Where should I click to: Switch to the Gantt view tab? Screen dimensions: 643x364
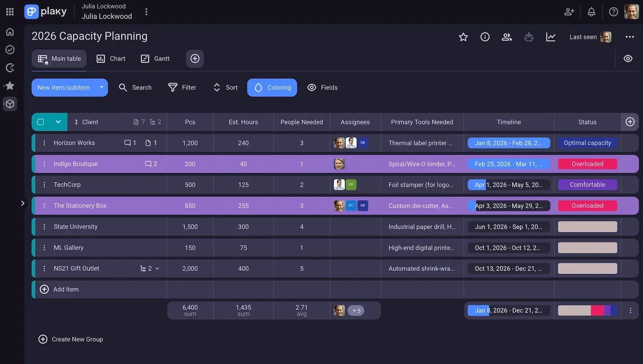pyautogui.click(x=155, y=59)
